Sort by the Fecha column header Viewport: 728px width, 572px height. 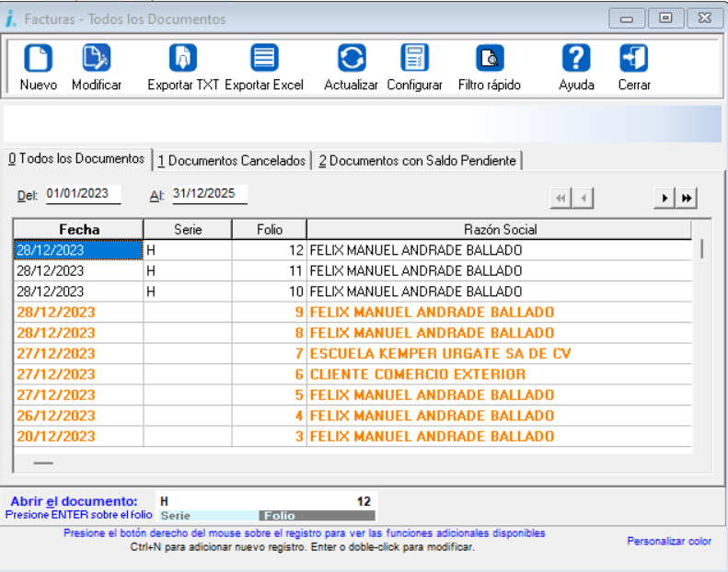(x=79, y=229)
